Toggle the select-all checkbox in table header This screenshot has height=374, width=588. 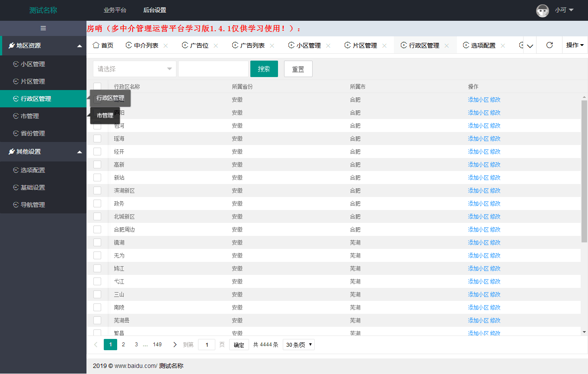[97, 87]
